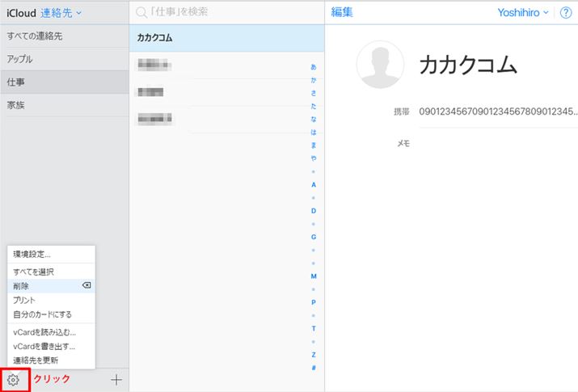Click the 編集 edit button

tap(342, 13)
